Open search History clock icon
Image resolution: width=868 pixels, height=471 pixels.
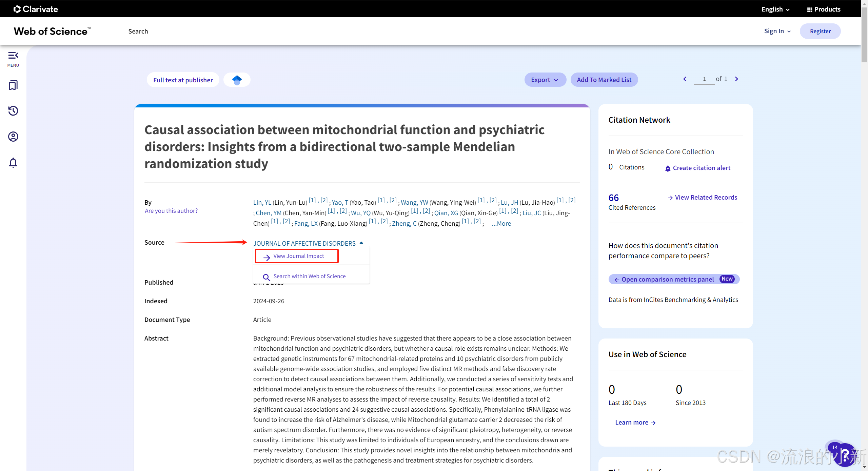click(x=13, y=111)
